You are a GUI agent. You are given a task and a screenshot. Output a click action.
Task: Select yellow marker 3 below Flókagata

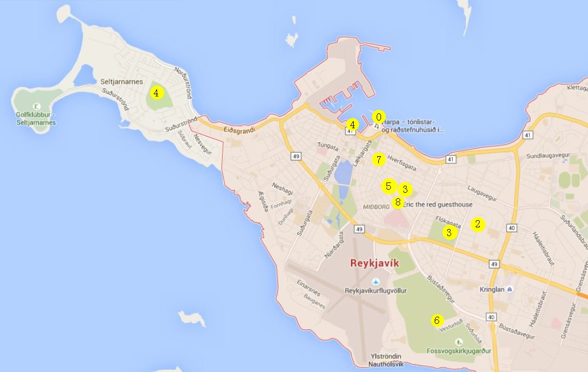tap(449, 233)
